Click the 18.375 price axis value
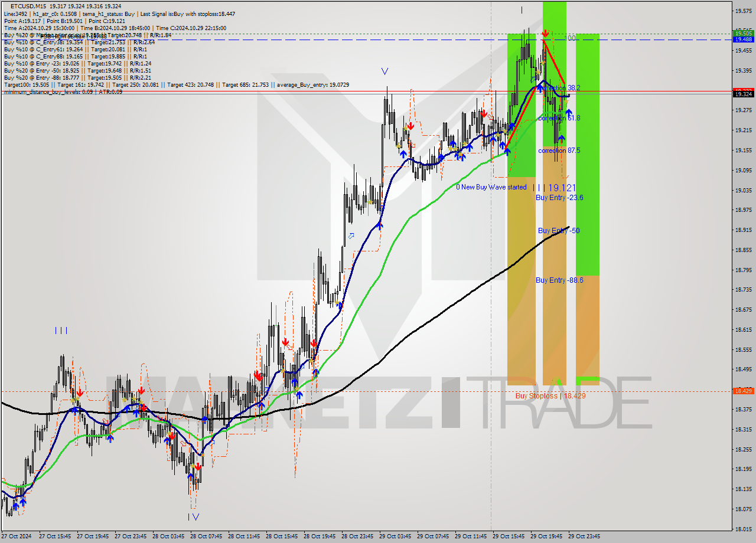Screen dimensions: 756x543 point(744,409)
